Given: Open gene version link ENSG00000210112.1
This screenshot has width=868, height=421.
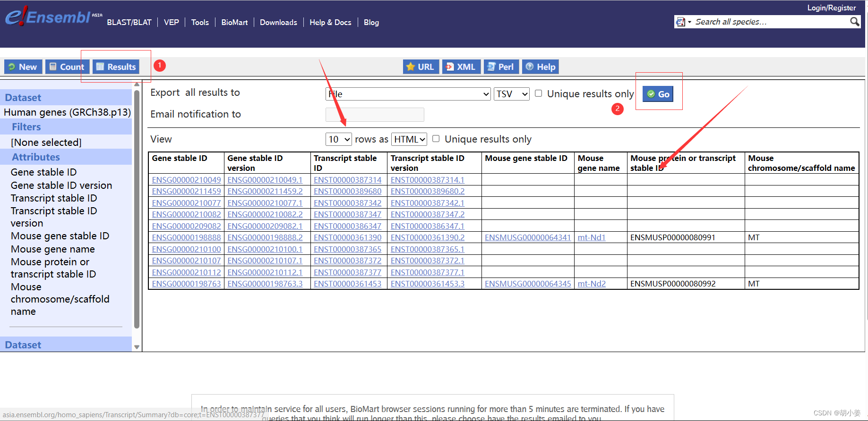Looking at the screenshot, I should [x=265, y=272].
